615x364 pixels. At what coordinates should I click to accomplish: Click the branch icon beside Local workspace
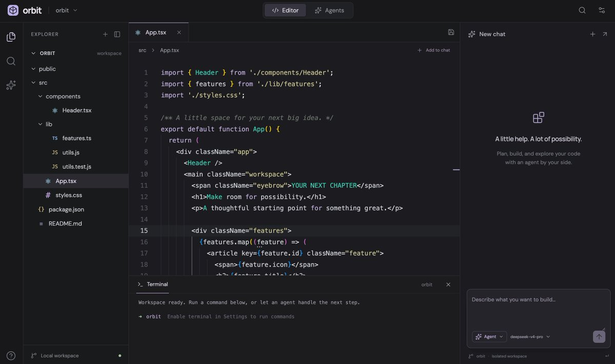(x=34, y=356)
